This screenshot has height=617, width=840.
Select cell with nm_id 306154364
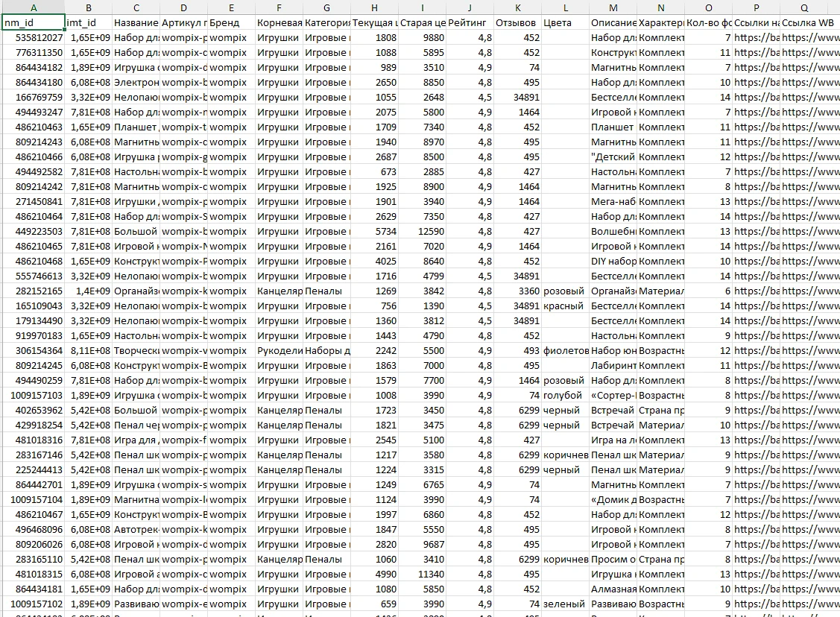click(34, 350)
